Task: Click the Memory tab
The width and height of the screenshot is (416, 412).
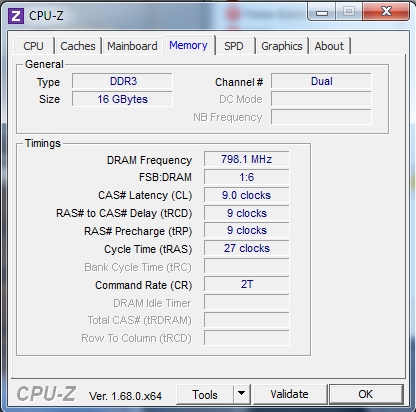Action: click(x=188, y=45)
